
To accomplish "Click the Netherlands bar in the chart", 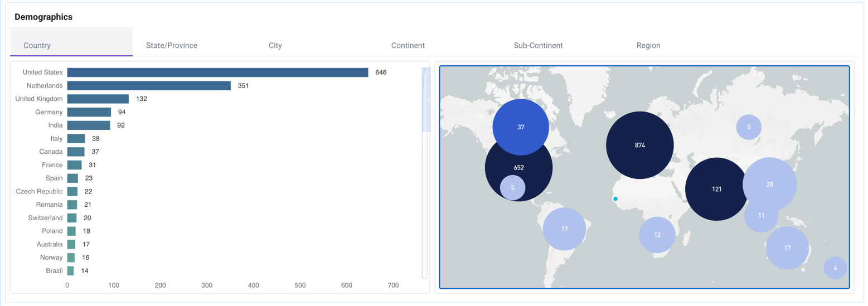I will [149, 86].
